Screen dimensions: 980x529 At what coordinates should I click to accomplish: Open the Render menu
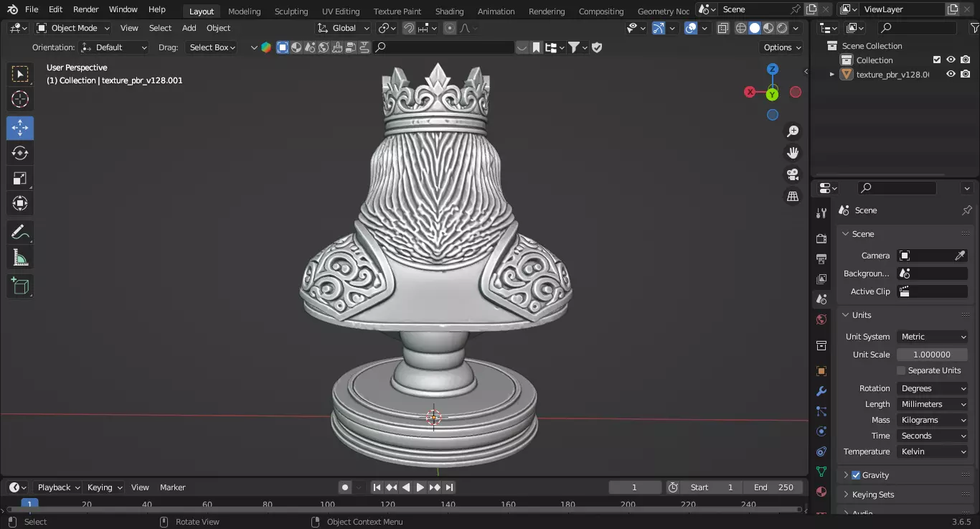click(x=85, y=9)
